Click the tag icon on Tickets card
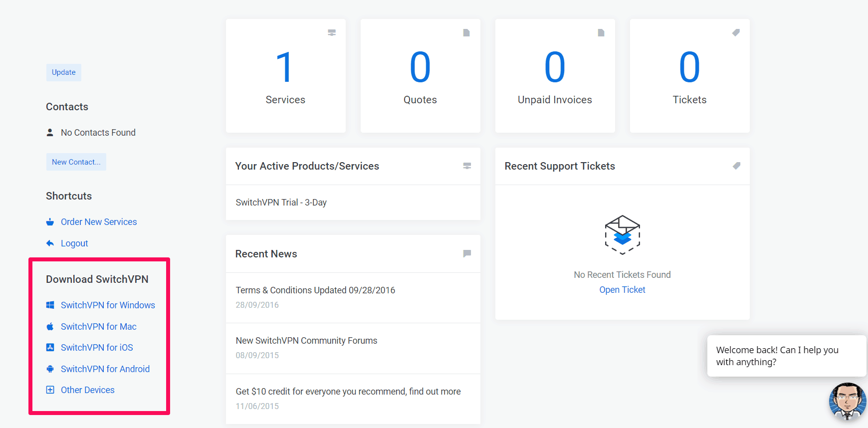The image size is (868, 428). point(736,32)
